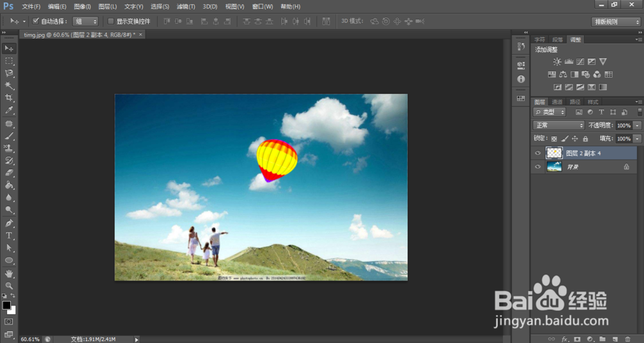Screen dimensions: 644x343
Task: Select the Magic Wand tool
Action: (8, 86)
